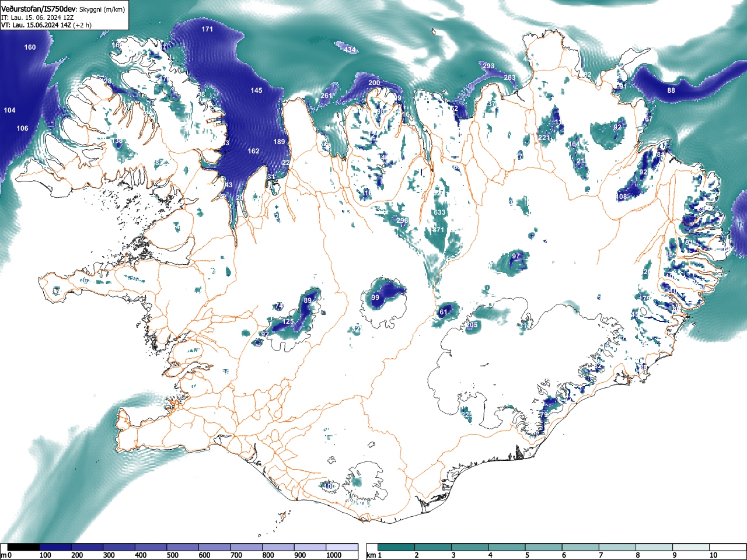Click the map label 104

(9, 110)
